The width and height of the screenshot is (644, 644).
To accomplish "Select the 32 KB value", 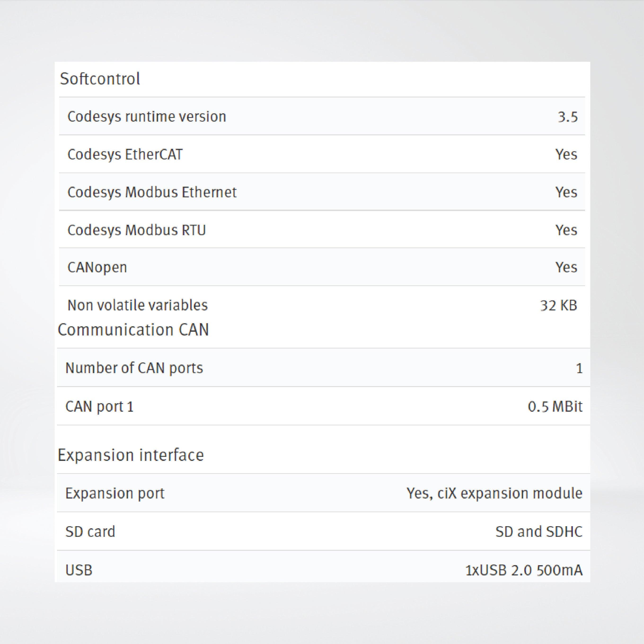I will pyautogui.click(x=558, y=305).
